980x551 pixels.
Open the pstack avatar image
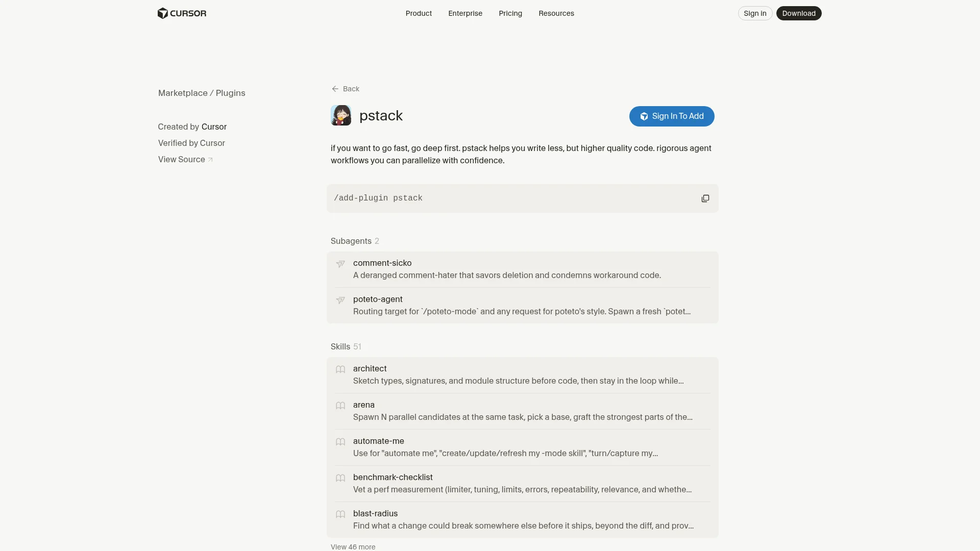341,115
